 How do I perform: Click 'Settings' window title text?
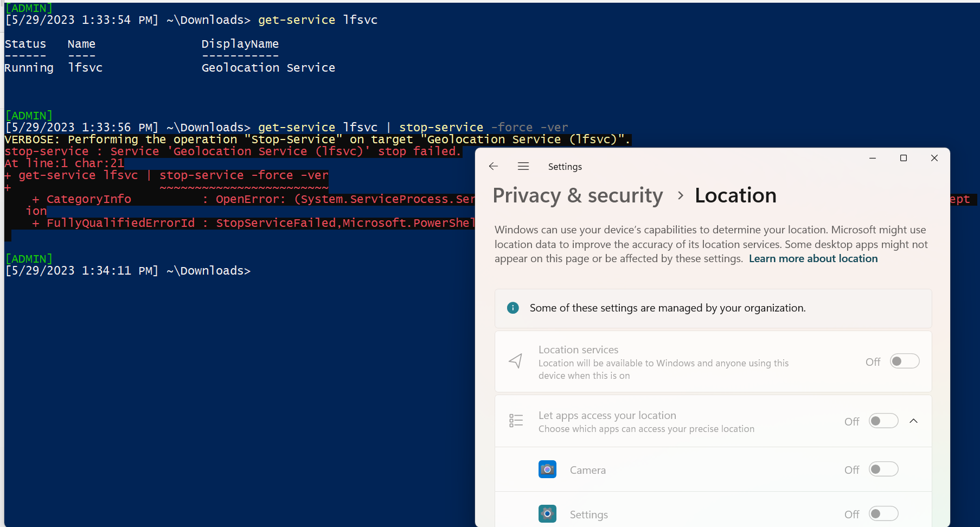click(565, 167)
